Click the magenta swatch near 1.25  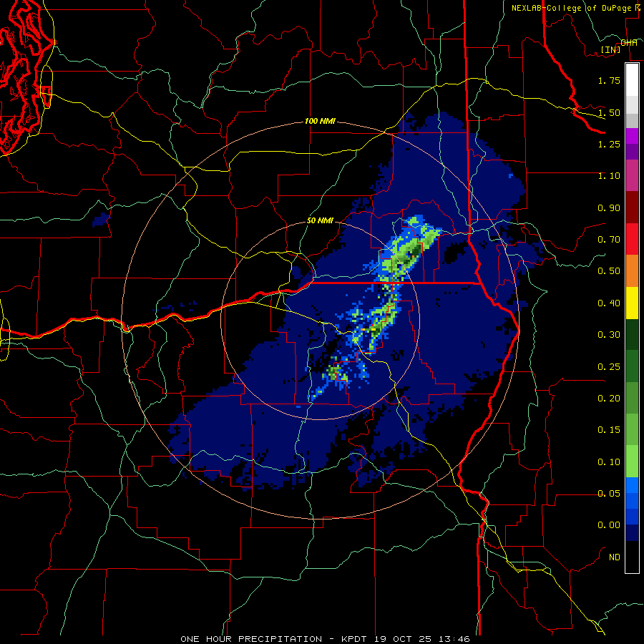click(x=632, y=136)
